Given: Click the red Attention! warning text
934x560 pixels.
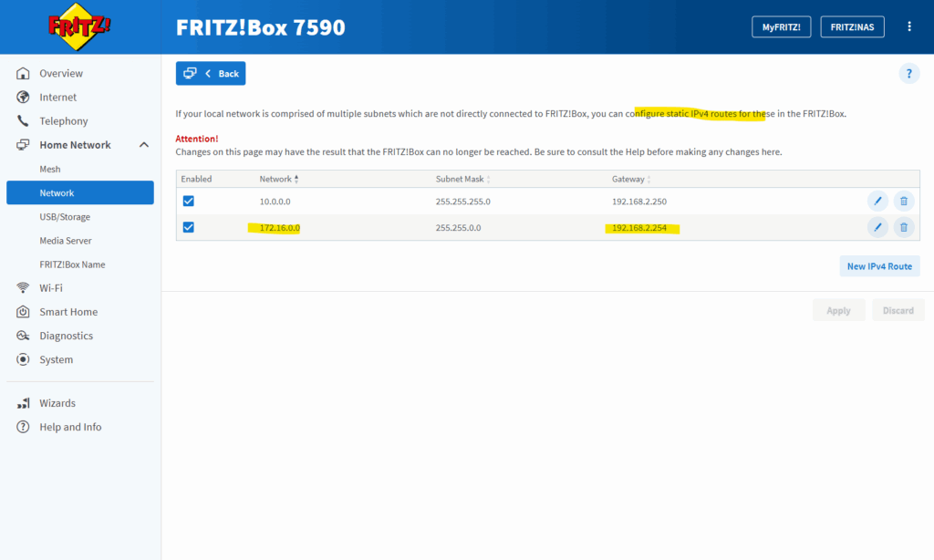Looking at the screenshot, I should (197, 139).
